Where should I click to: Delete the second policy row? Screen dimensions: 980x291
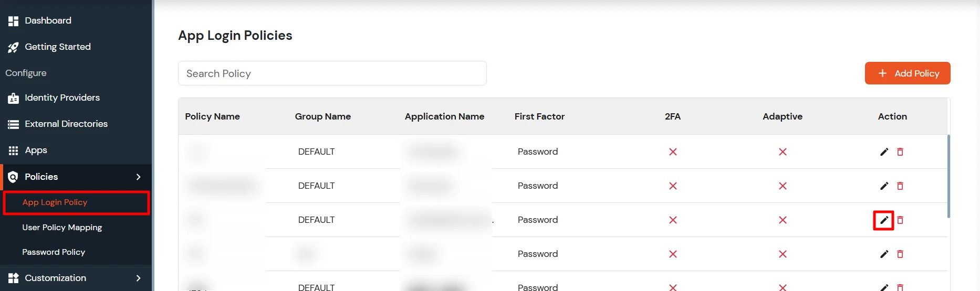click(x=900, y=186)
